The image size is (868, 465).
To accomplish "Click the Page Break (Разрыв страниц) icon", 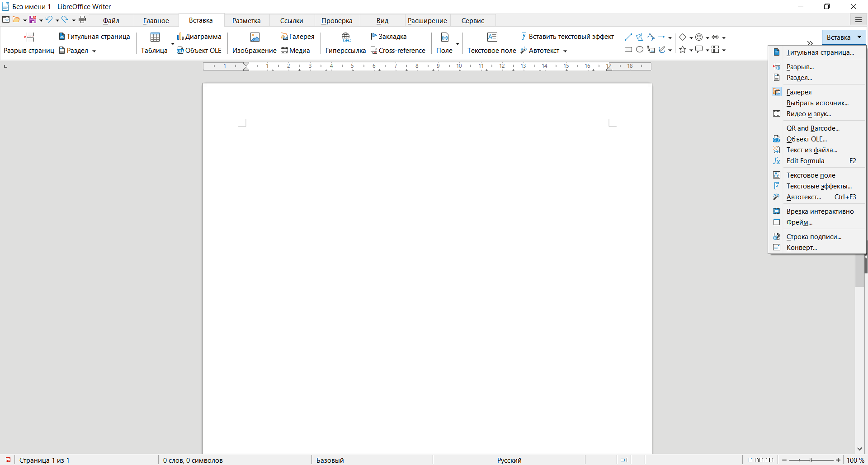I will point(29,37).
